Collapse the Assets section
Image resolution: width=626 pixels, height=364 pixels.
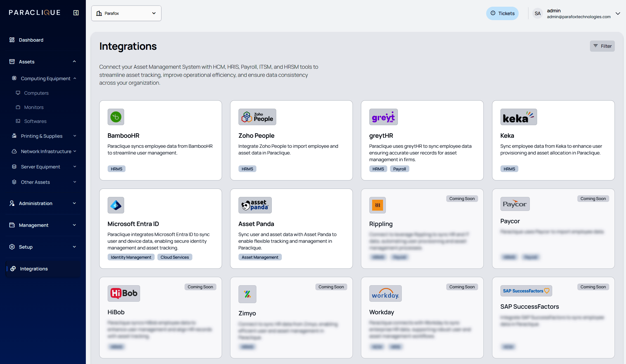(x=74, y=62)
